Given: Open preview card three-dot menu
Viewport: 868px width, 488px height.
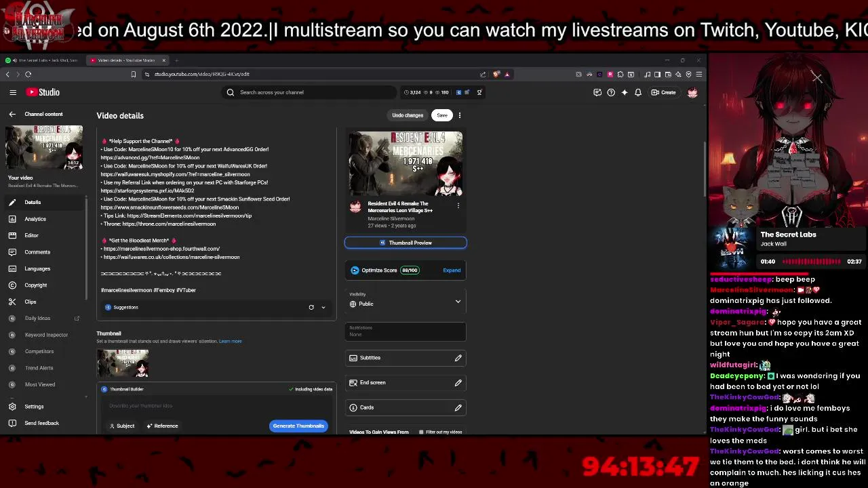Looking at the screenshot, I should pos(458,205).
